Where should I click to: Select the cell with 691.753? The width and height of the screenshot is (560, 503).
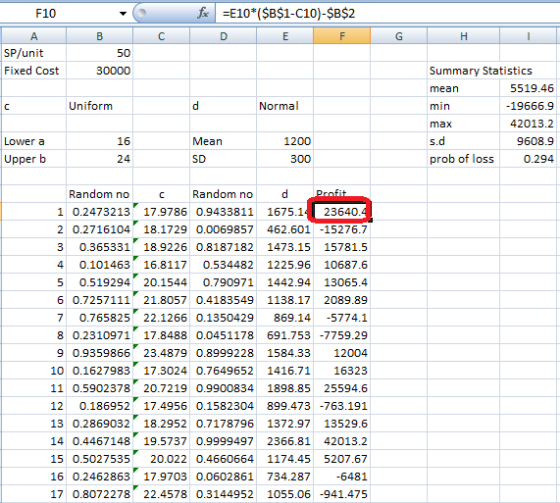coord(285,335)
